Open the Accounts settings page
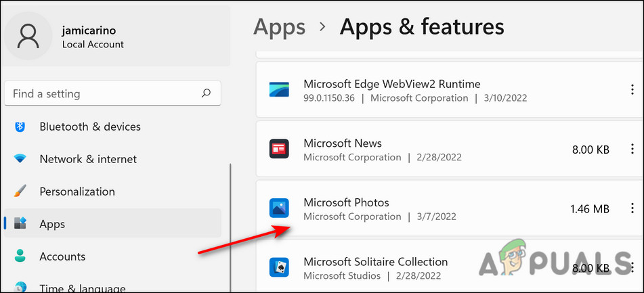This screenshot has width=644, height=293. click(112, 256)
